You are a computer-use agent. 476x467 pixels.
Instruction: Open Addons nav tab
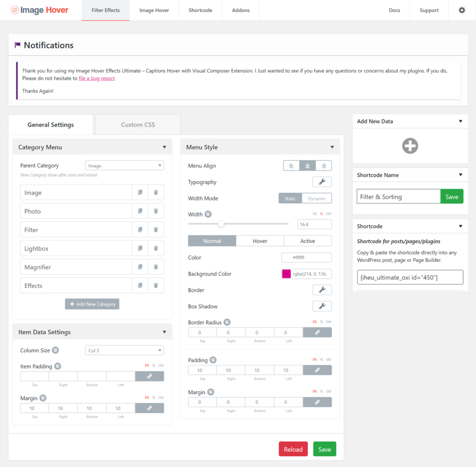[241, 10]
